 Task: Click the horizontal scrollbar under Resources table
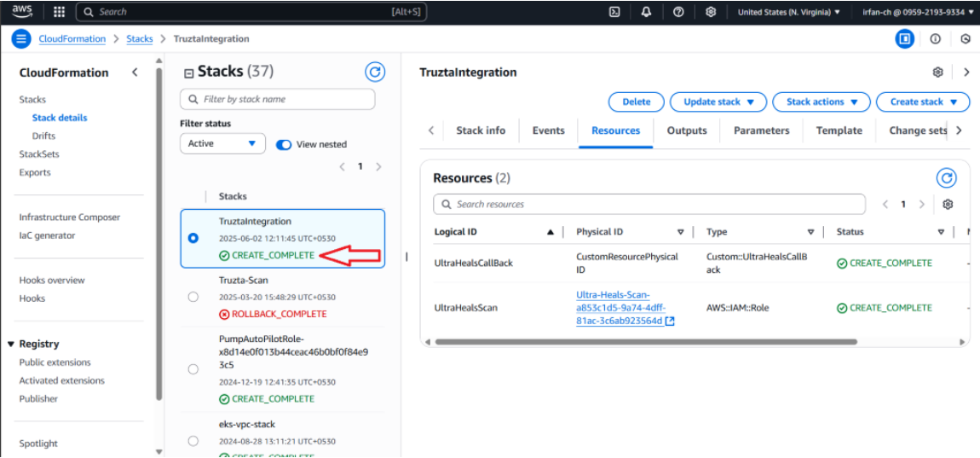pyautogui.click(x=646, y=342)
